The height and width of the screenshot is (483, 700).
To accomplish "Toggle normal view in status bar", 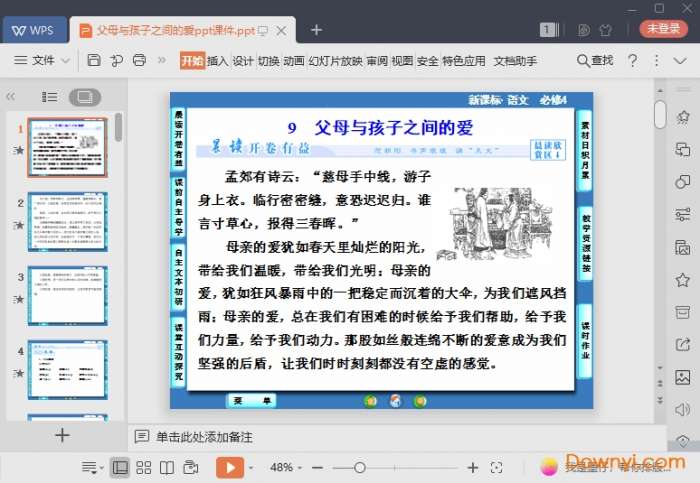I will (x=120, y=467).
